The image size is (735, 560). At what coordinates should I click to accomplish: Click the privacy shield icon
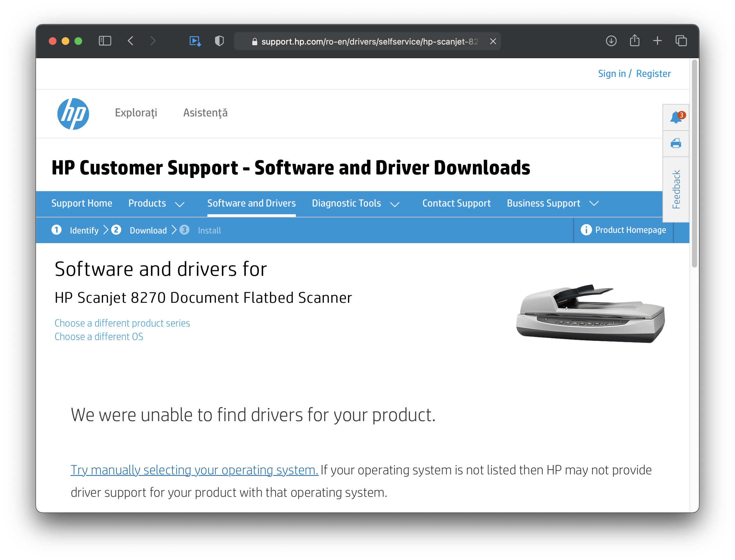pos(219,41)
